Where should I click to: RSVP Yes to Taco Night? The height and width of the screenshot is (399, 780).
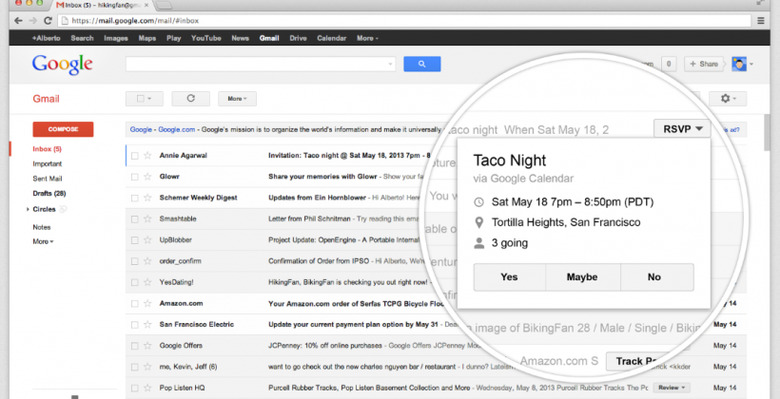tap(509, 277)
